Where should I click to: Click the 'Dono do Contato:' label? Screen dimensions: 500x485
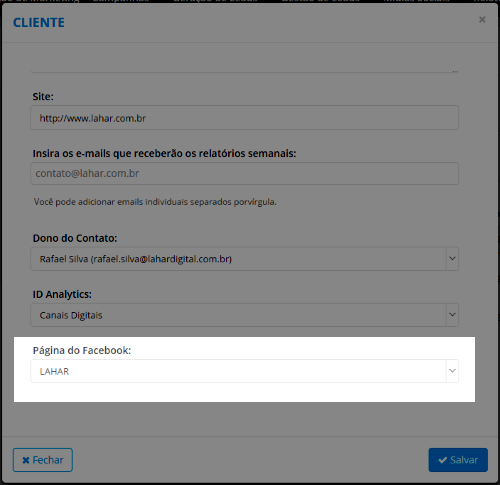pyautogui.click(x=75, y=238)
